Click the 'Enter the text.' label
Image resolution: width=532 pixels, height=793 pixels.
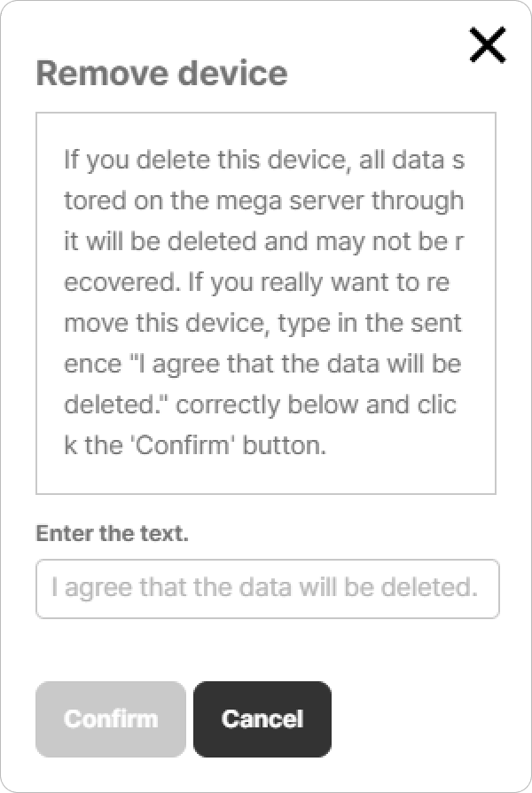pos(112,534)
